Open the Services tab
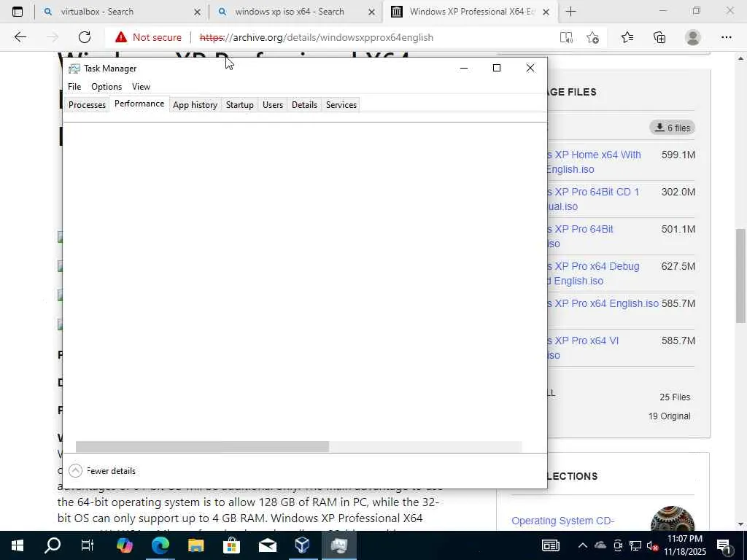Screen dimensions: 747x560 point(341,105)
